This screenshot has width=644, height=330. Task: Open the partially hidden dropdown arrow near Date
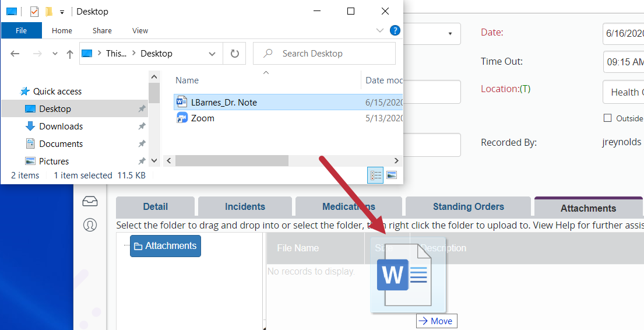click(450, 34)
